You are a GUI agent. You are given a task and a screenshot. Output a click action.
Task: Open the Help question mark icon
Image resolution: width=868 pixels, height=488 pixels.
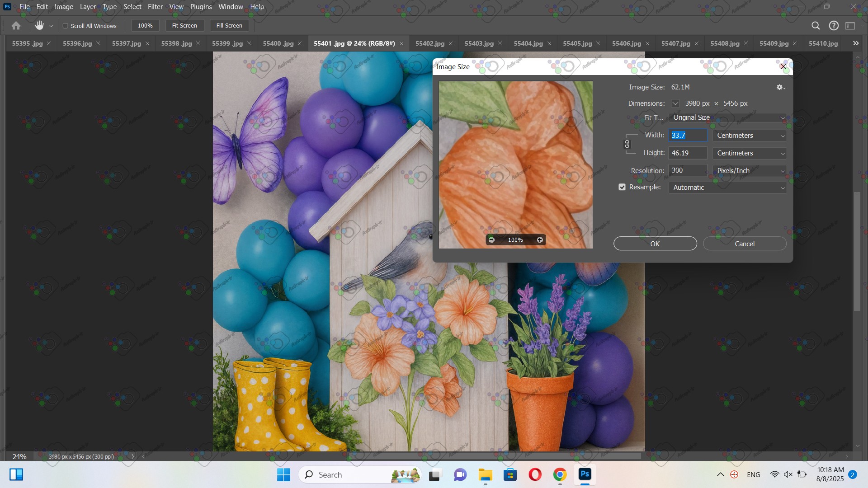click(x=834, y=26)
